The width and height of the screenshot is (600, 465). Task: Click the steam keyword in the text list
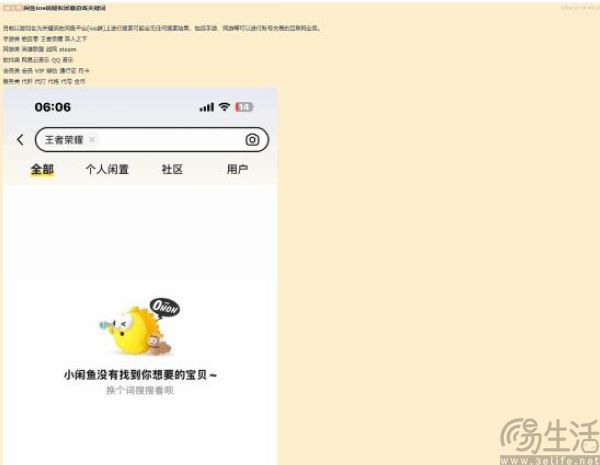(x=67, y=49)
